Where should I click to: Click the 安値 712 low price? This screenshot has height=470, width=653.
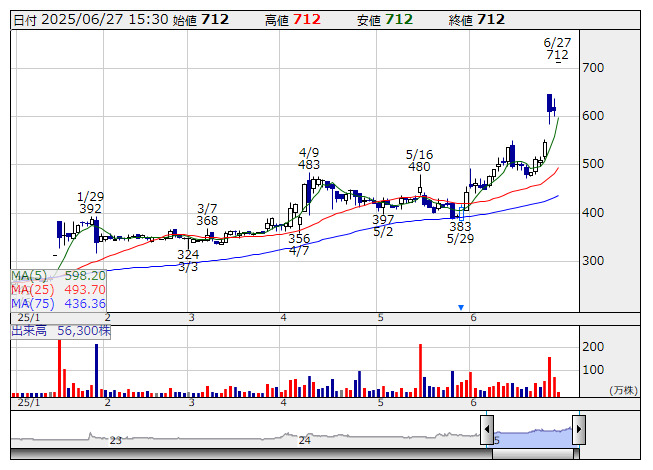[385, 20]
